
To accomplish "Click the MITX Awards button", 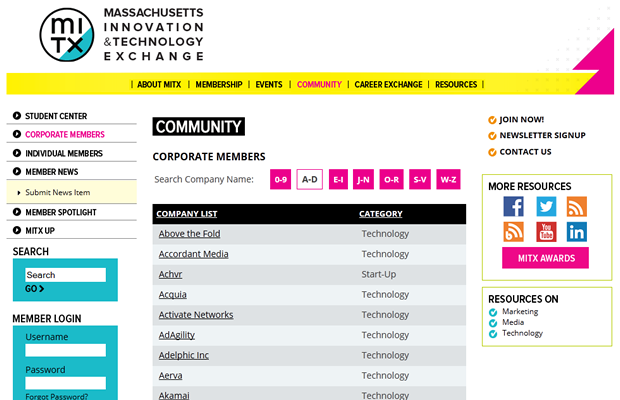I will click(545, 258).
